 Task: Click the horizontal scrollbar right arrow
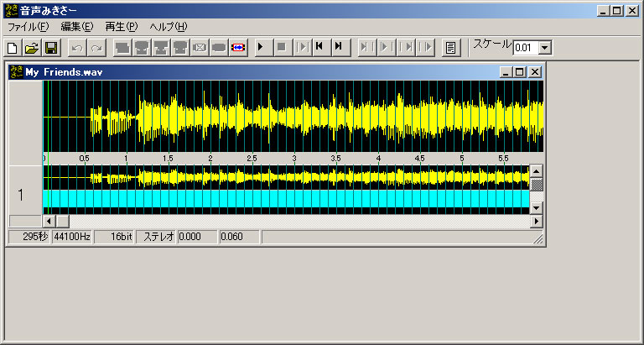537,222
